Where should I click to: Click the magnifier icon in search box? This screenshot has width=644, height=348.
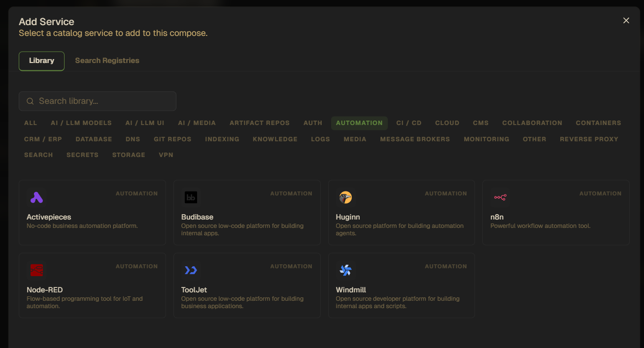tap(30, 101)
